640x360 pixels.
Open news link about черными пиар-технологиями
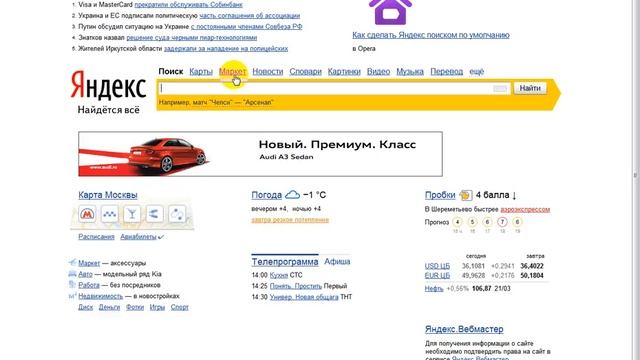[192, 38]
